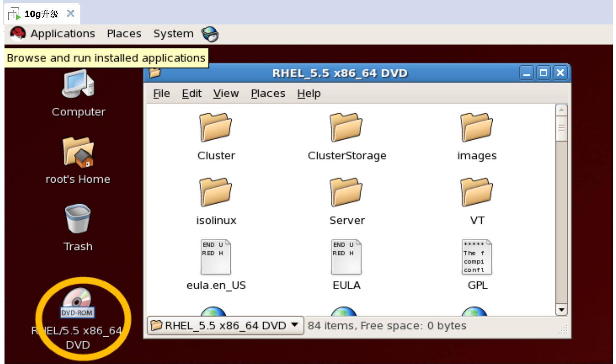Click the RHEL/5.5 x86_64 DVD desktop label
This screenshot has height=364, width=616.
[x=77, y=338]
